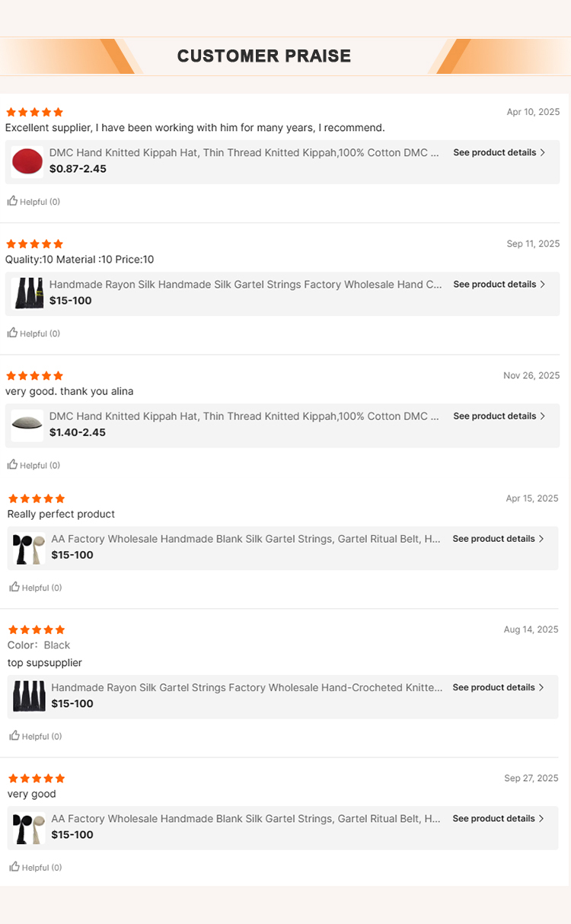Expand product details chevron in Sep 27 review
Viewport: 571px width, 924px height.
tap(541, 819)
